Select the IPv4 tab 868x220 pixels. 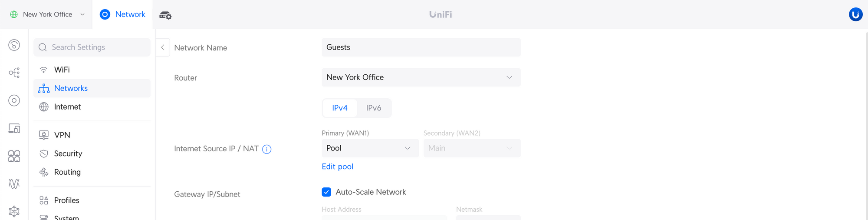[339, 108]
